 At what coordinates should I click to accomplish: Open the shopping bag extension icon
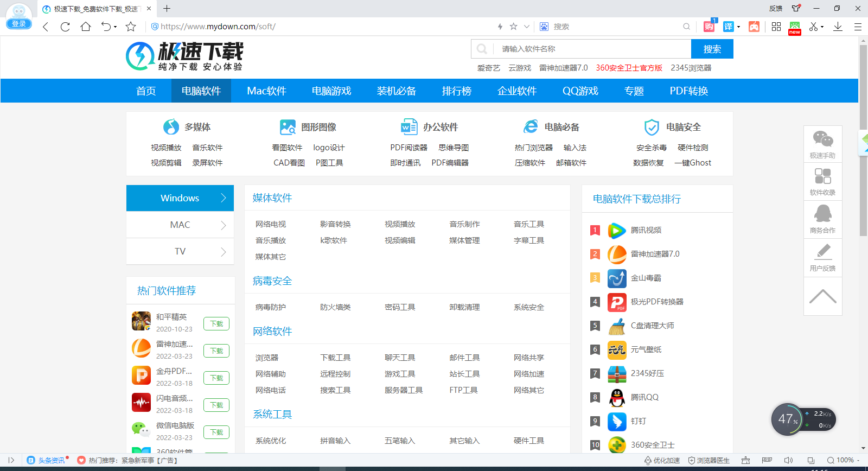[x=709, y=27]
